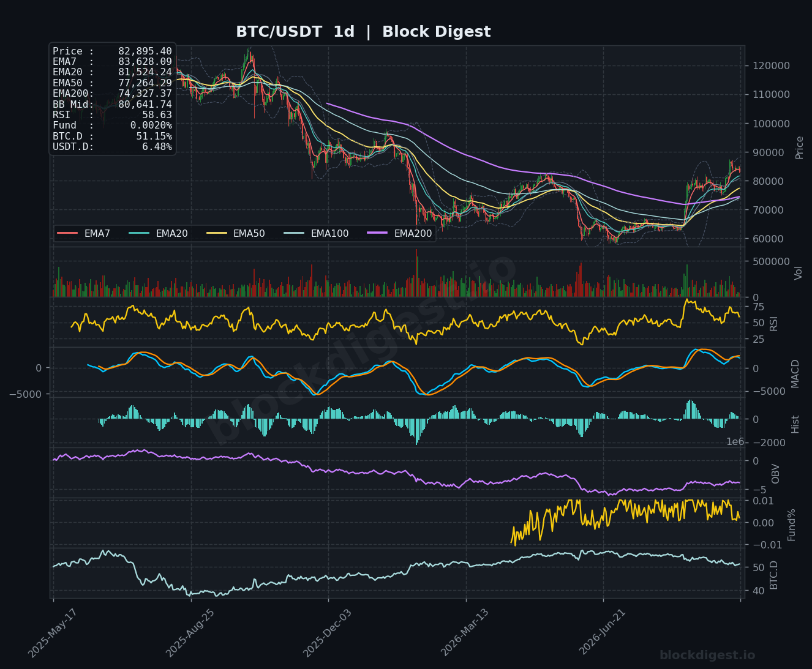Screen dimensions: 812x669
Task: Click the 60000 price axis tick
Action: click(768, 239)
